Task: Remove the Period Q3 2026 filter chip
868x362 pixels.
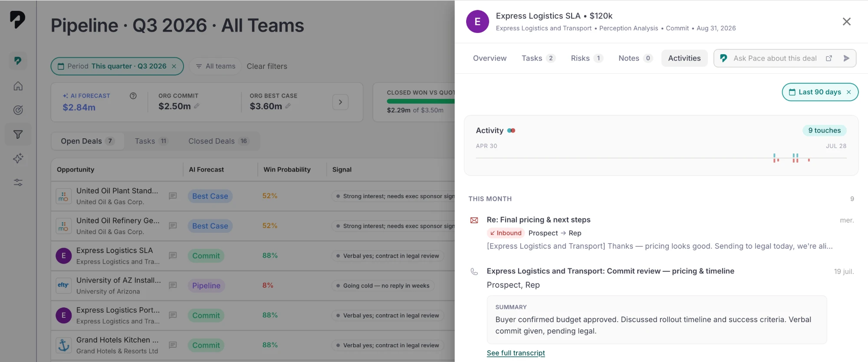Action: 174,66
